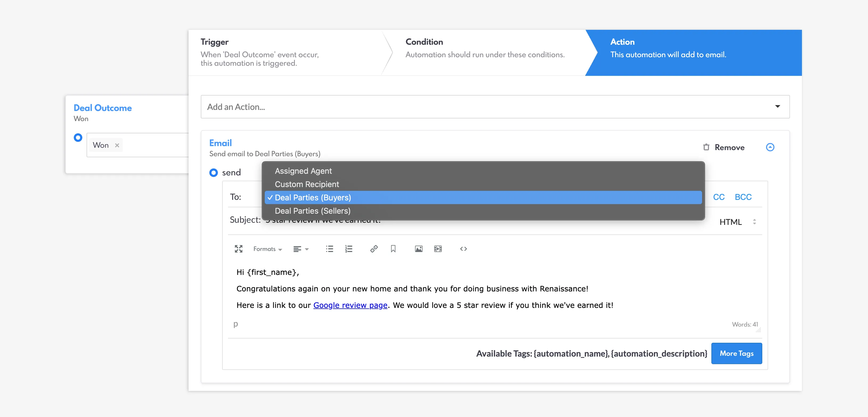The height and width of the screenshot is (417, 868).
Task: Click the bookmark anchor icon
Action: pyautogui.click(x=393, y=249)
